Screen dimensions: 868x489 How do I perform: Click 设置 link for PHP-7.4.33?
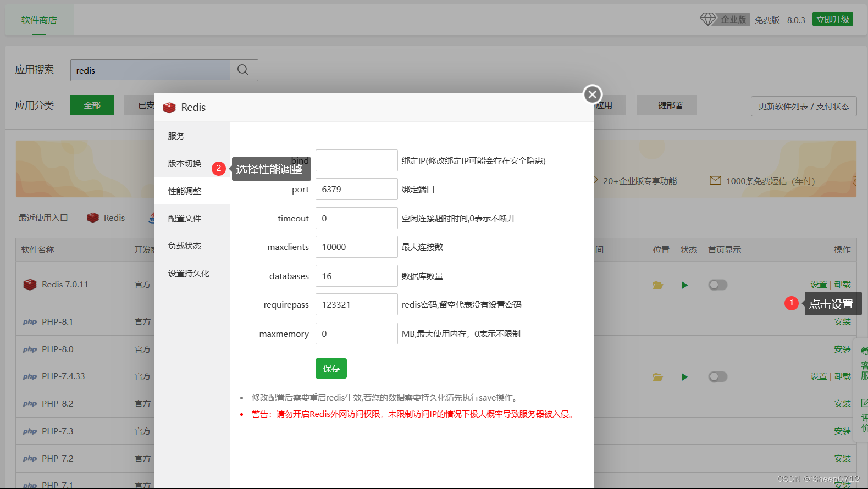pyautogui.click(x=819, y=376)
